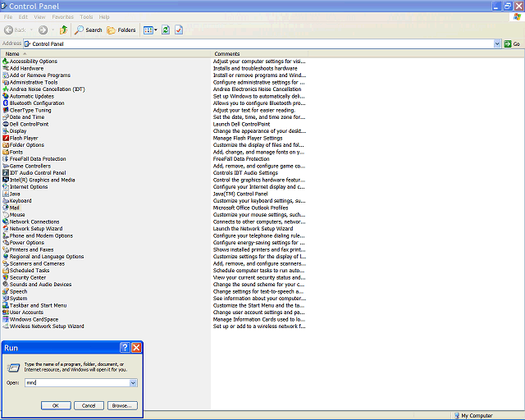Open the Flash Player icon
The width and height of the screenshot is (525, 420).
(6, 138)
